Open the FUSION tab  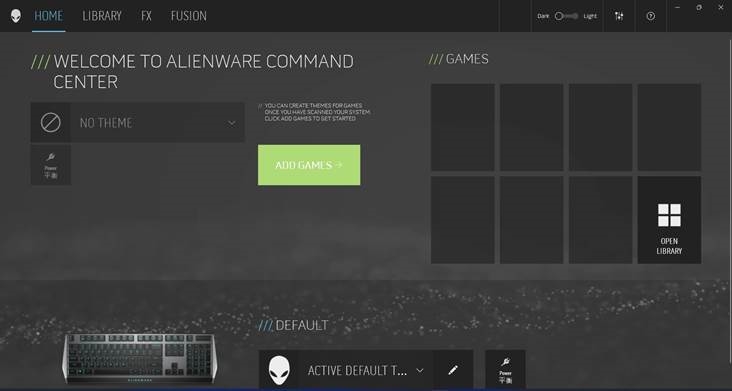coord(189,16)
